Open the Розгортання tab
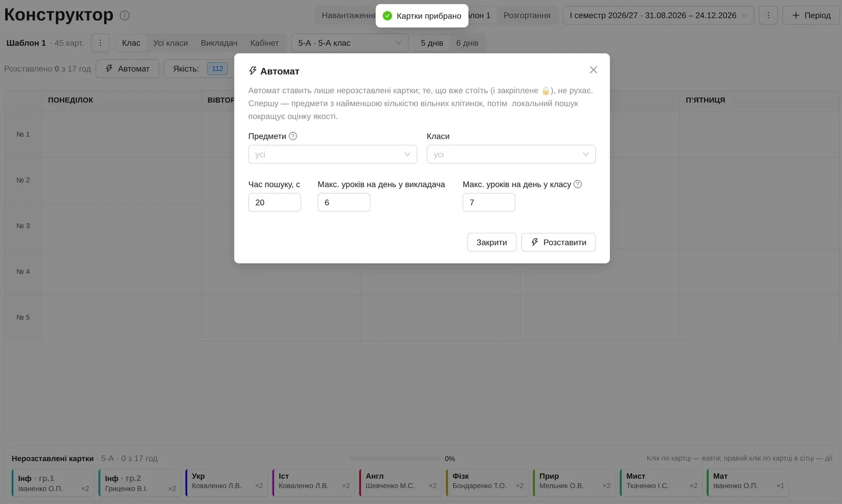Image resolution: width=842 pixels, height=504 pixels. (527, 15)
